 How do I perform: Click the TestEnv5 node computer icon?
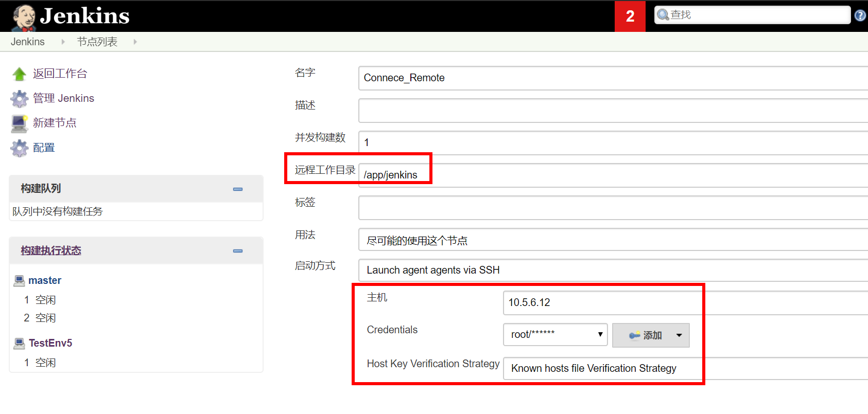(x=20, y=343)
